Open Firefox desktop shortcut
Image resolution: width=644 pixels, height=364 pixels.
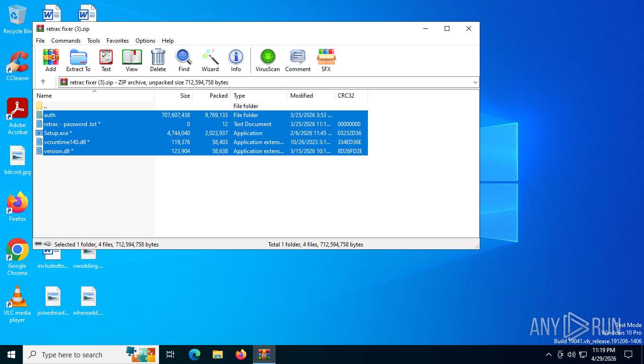coord(18,207)
